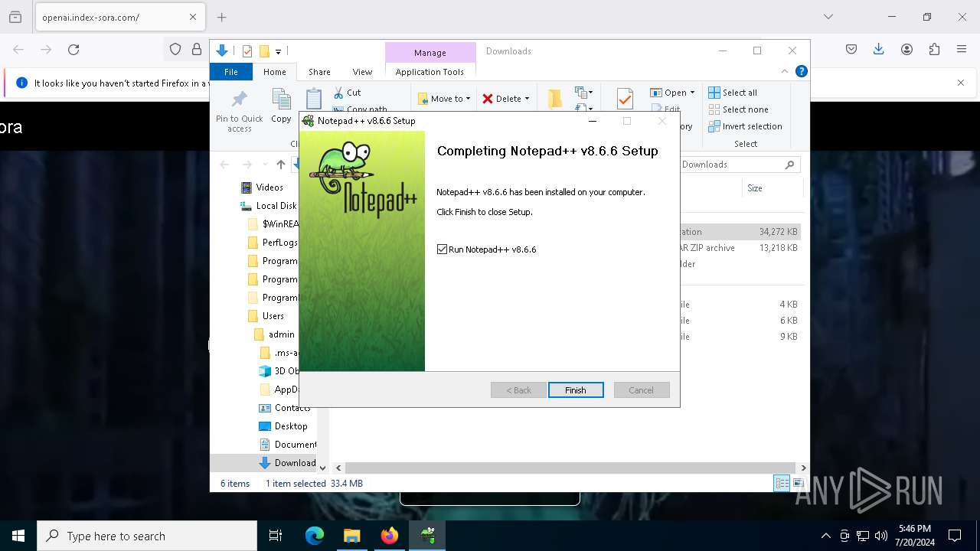The image size is (980, 551).
Task: Open Firefox Extensions icon
Action: coord(934,50)
